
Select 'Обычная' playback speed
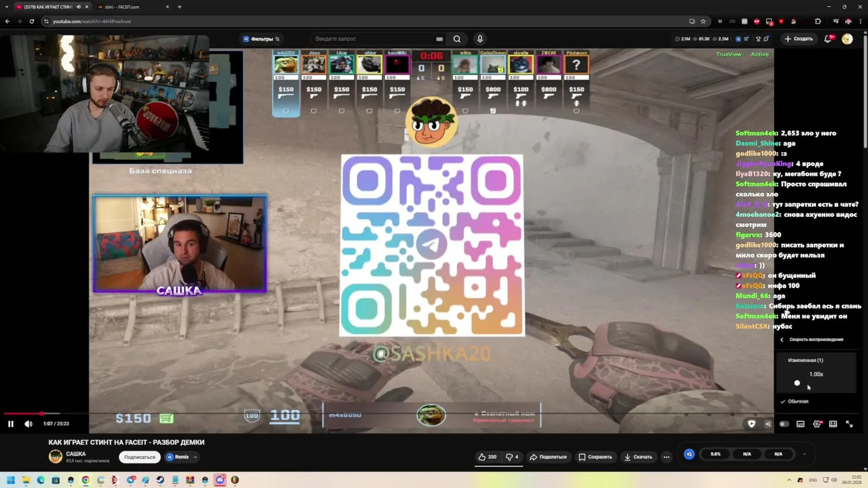(x=798, y=401)
